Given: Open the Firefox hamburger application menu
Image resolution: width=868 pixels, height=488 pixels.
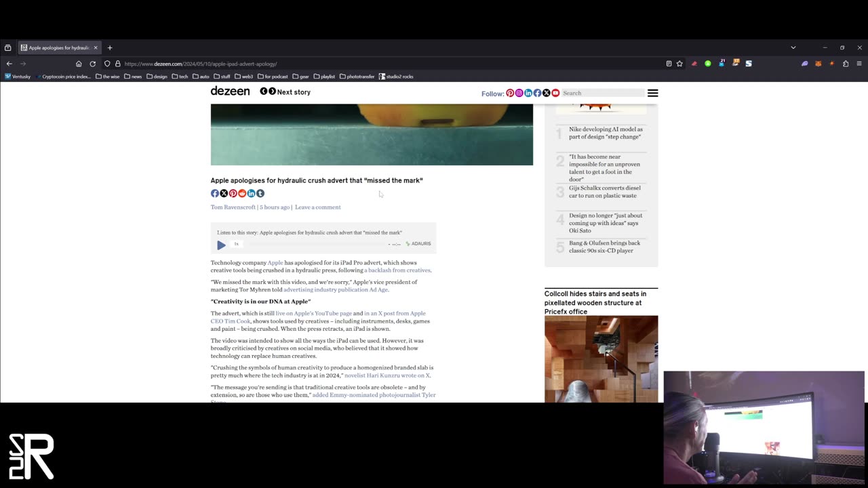Looking at the screenshot, I should point(859,64).
